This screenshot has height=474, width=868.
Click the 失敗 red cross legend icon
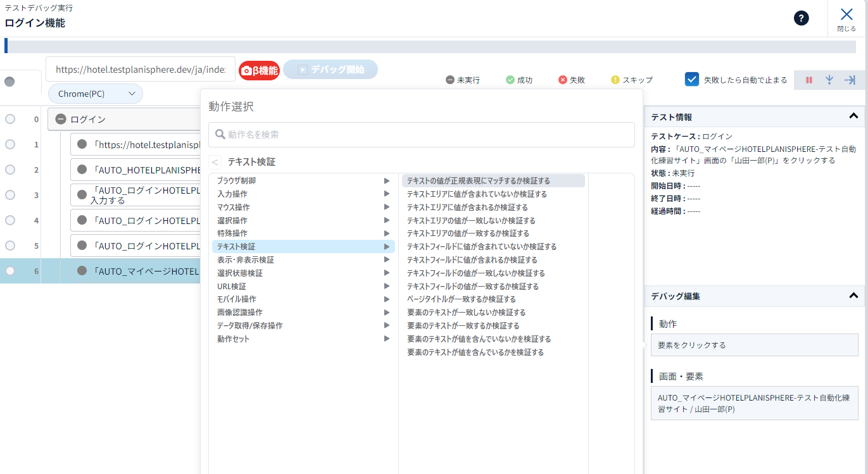pos(562,80)
